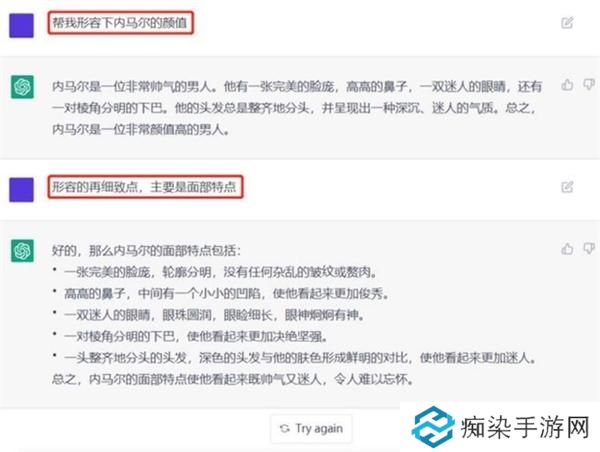
Task: Click ChatGPT logo beside second response
Action: pos(22,251)
